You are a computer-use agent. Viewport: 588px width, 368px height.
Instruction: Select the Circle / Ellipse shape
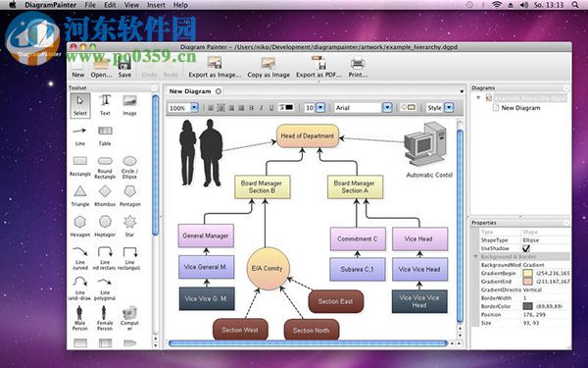(129, 168)
